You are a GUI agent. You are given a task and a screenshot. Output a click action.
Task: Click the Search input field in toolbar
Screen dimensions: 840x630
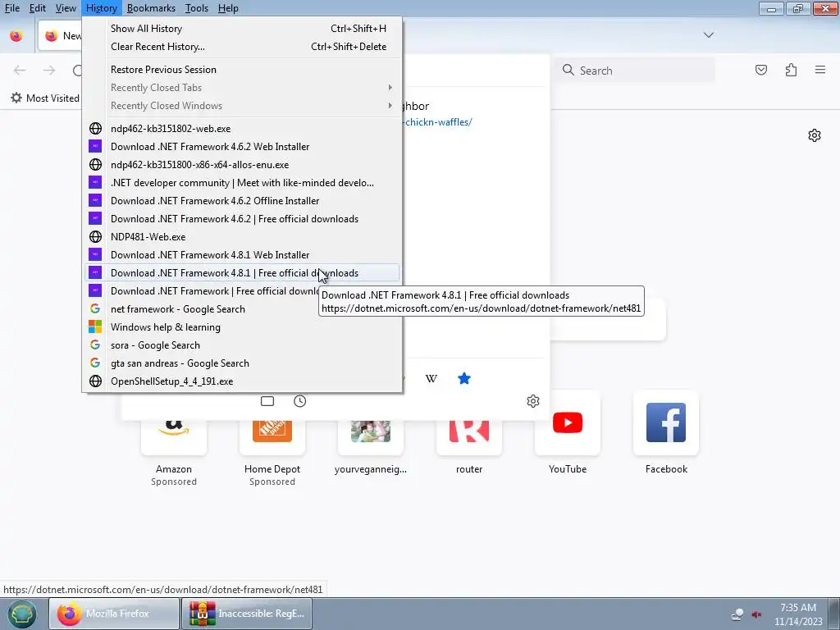(634, 71)
